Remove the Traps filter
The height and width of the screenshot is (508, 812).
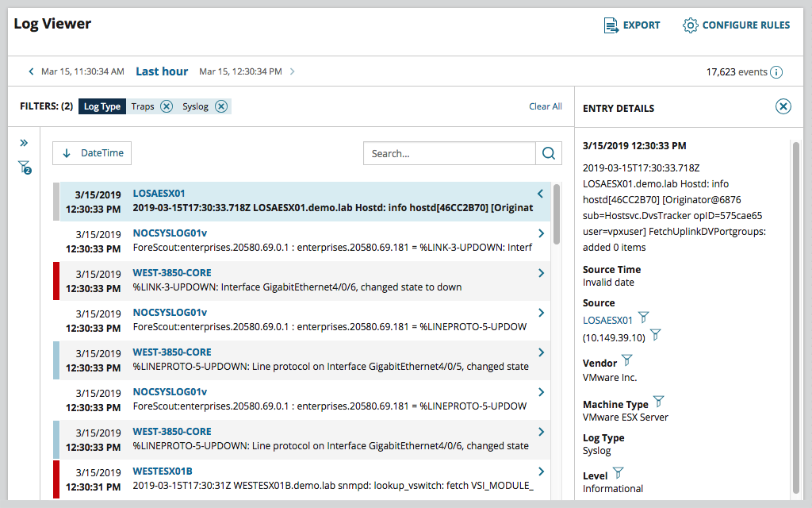tap(166, 106)
